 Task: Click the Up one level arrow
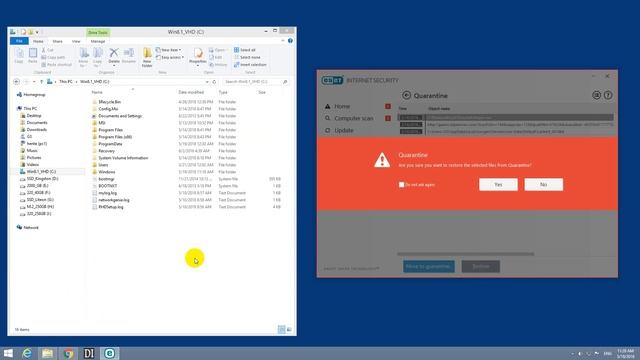[41, 82]
